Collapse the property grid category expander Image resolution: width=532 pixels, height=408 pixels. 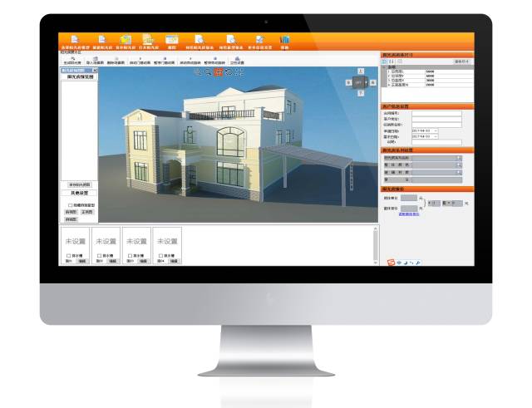click(384, 67)
